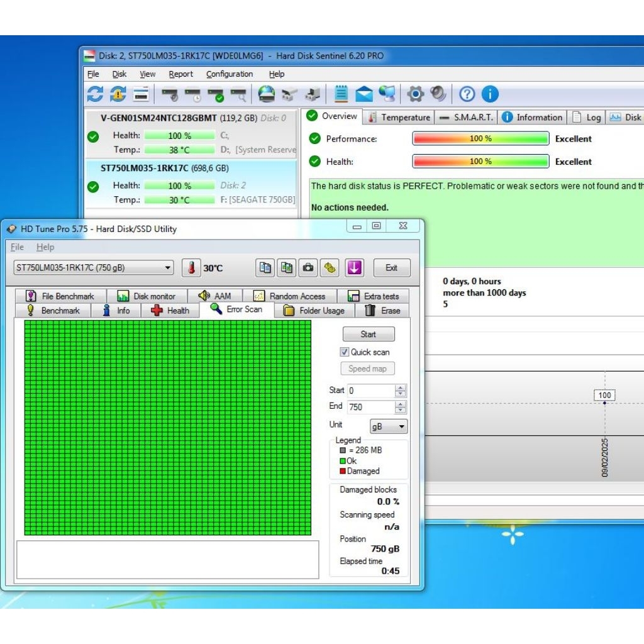Click the blue info icon in Sentinel toolbar
The width and height of the screenshot is (644, 644).
click(x=489, y=94)
